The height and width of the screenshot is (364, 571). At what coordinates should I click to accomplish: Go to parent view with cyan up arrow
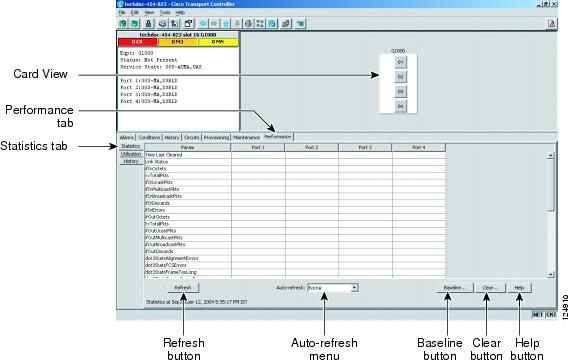(226, 24)
